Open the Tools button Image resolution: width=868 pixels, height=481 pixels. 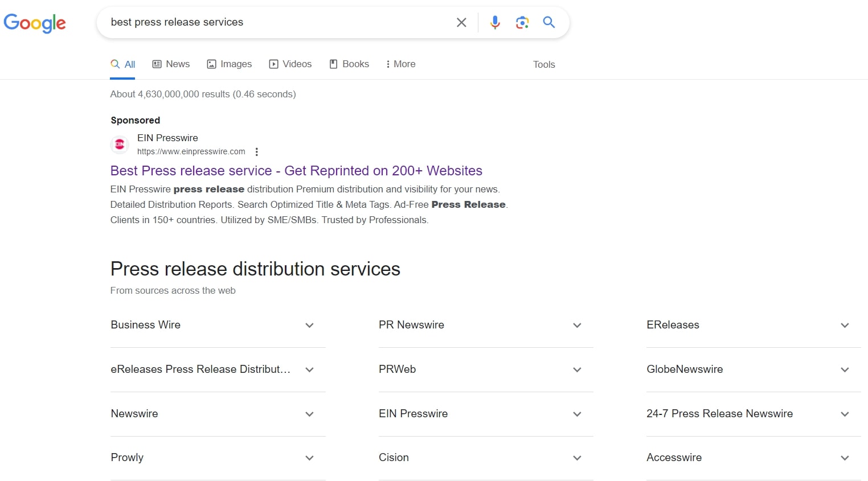(x=544, y=65)
